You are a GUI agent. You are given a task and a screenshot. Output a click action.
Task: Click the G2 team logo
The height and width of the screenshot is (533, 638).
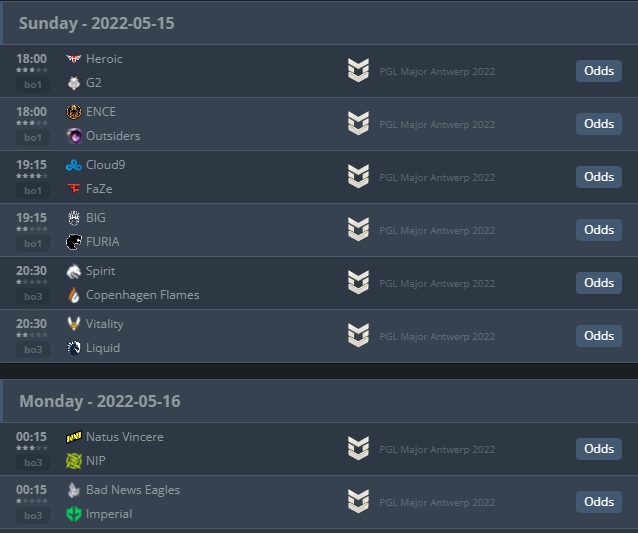pyautogui.click(x=74, y=83)
